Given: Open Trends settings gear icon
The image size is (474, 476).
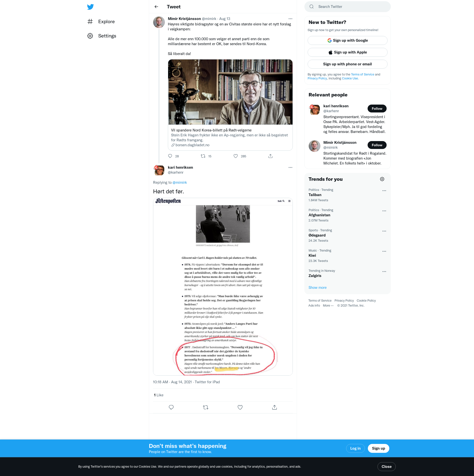Looking at the screenshot, I should (x=382, y=179).
